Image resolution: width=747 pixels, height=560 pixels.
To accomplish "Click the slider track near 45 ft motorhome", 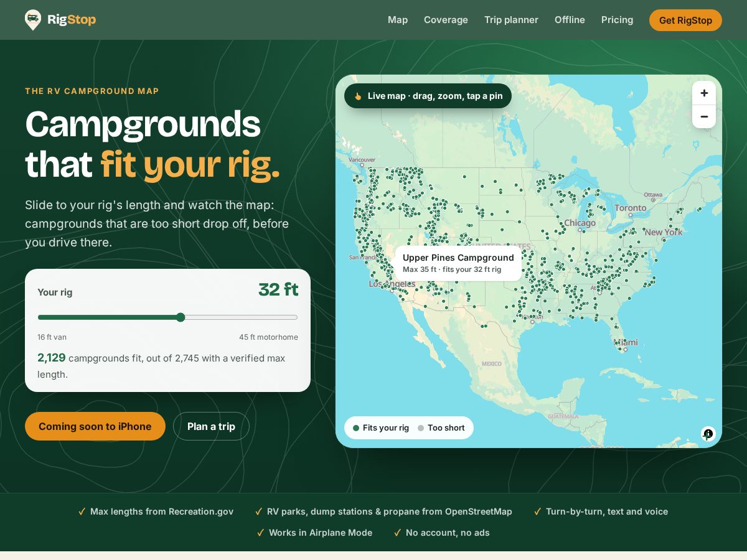I will (x=293, y=317).
